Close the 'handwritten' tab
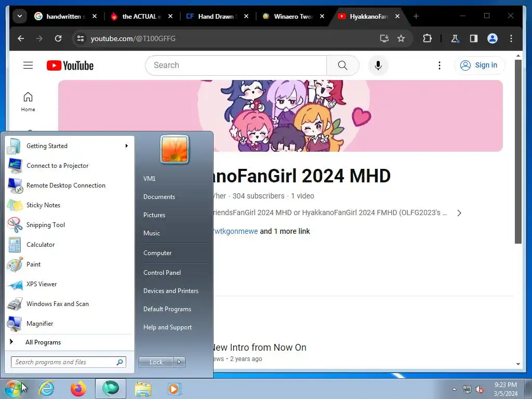Image resolution: width=532 pixels, height=399 pixels. coord(95,16)
